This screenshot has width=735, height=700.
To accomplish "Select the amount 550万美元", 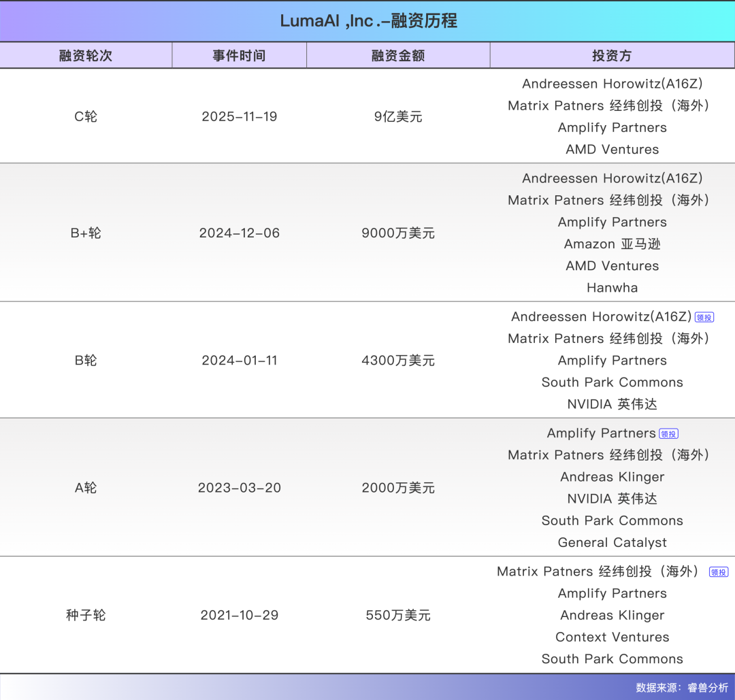I will [398, 615].
